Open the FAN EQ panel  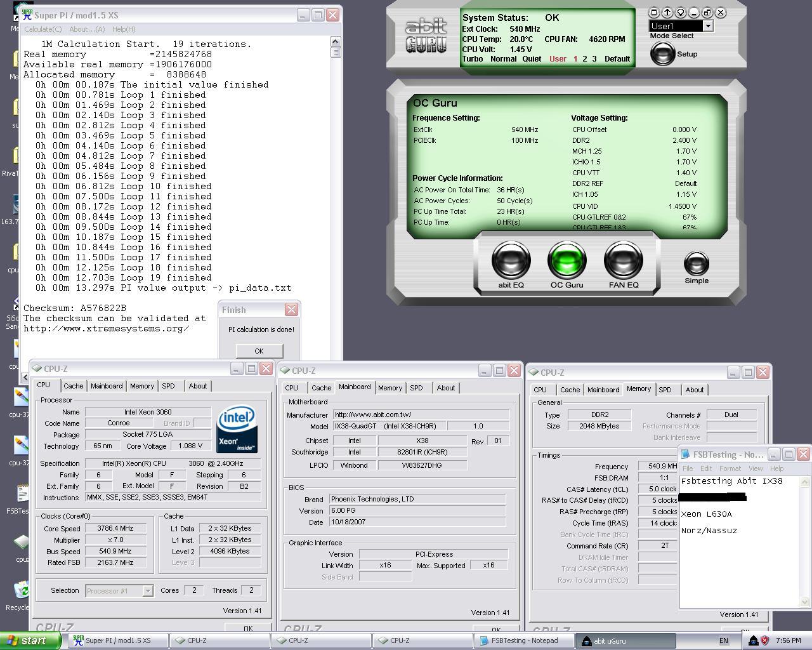point(623,261)
